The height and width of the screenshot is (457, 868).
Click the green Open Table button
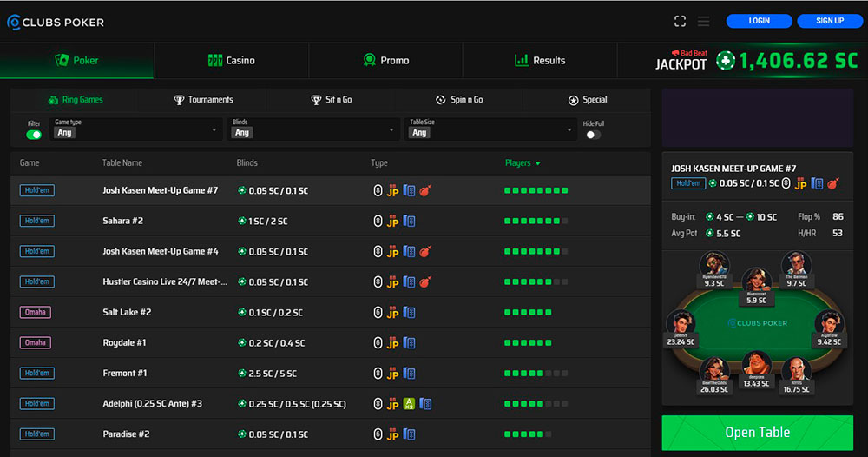(x=757, y=433)
